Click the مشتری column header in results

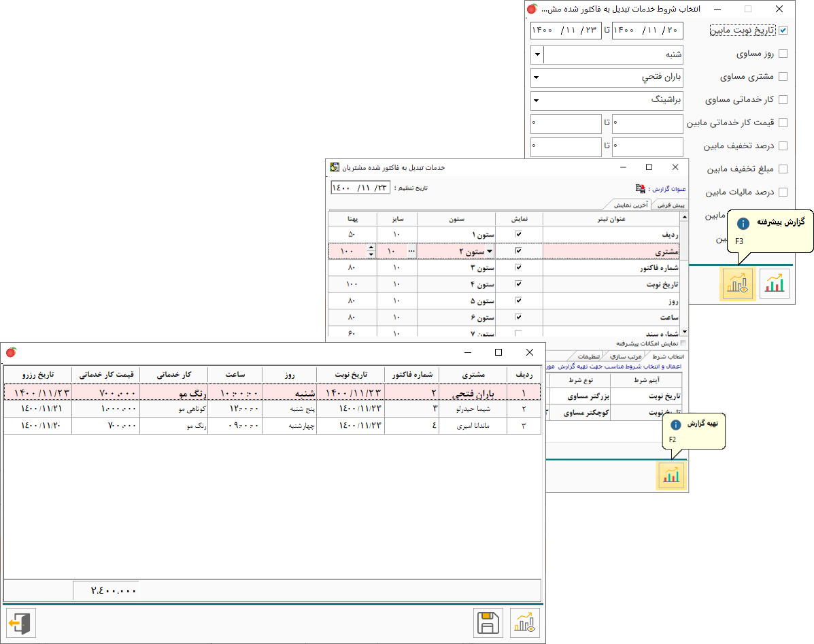(x=473, y=374)
